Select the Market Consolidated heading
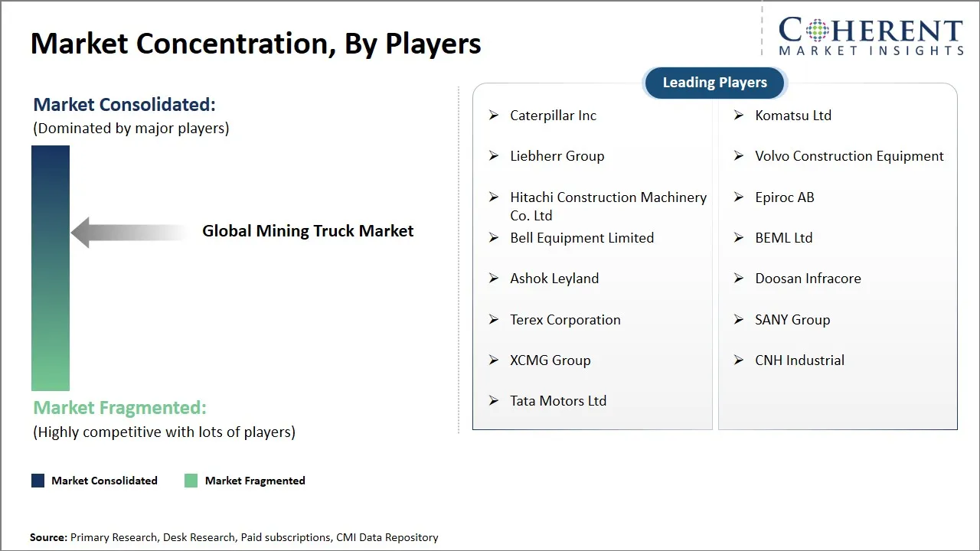The height and width of the screenshot is (551, 980). [124, 104]
